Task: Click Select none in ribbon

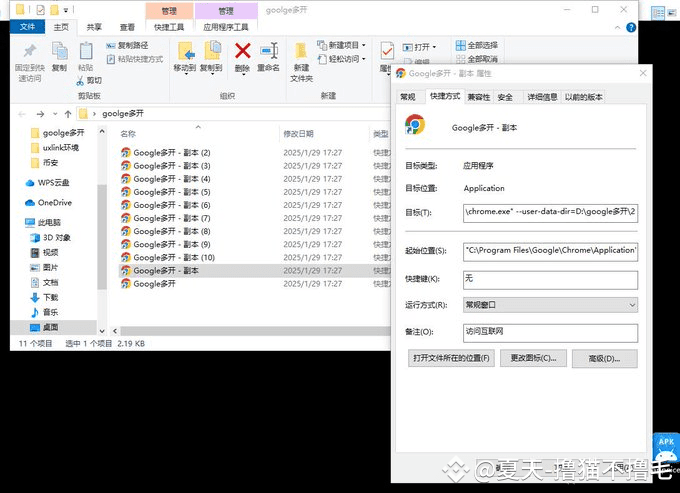Action: pyautogui.click(x=477, y=59)
